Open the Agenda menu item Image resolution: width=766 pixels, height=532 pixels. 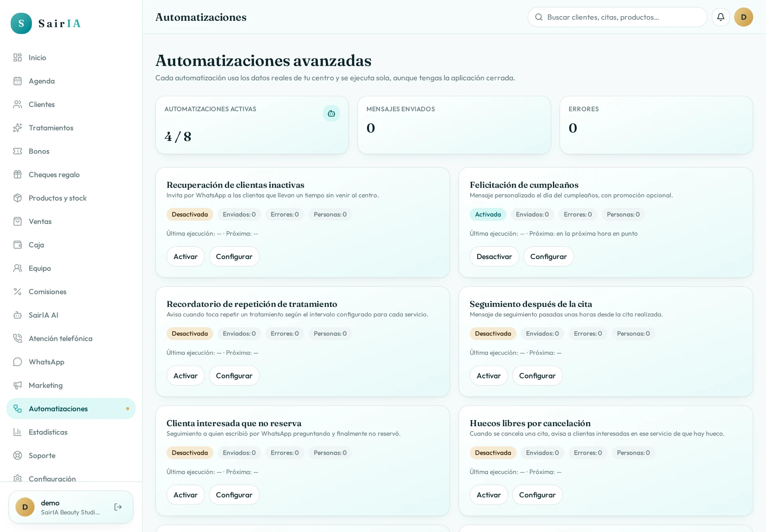(x=71, y=81)
